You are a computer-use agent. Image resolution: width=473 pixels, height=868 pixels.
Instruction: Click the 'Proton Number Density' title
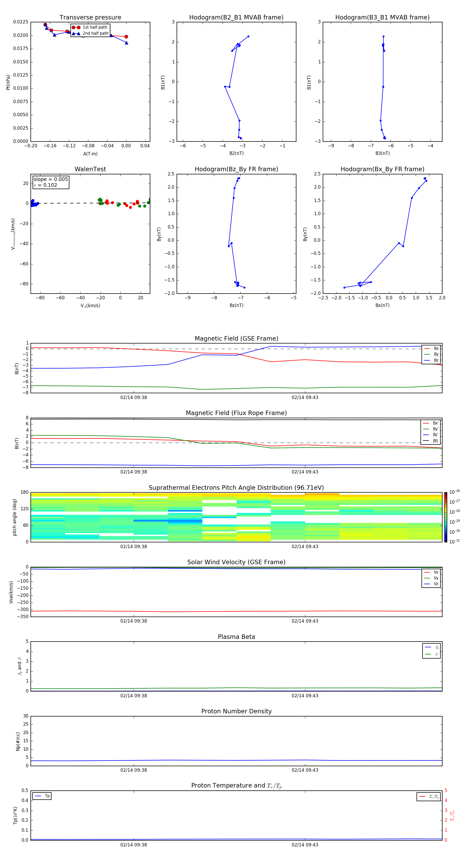[236, 712]
